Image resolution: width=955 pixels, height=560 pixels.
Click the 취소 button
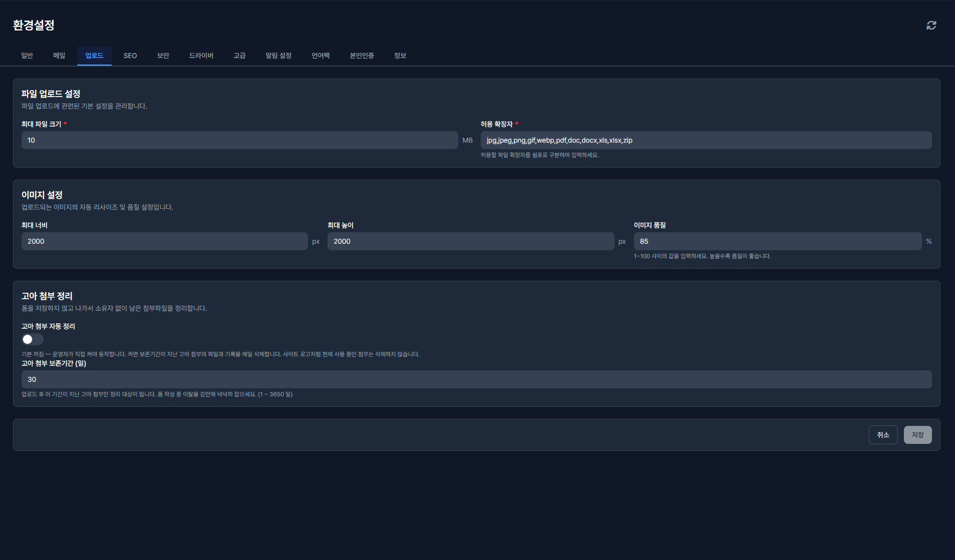pyautogui.click(x=883, y=435)
